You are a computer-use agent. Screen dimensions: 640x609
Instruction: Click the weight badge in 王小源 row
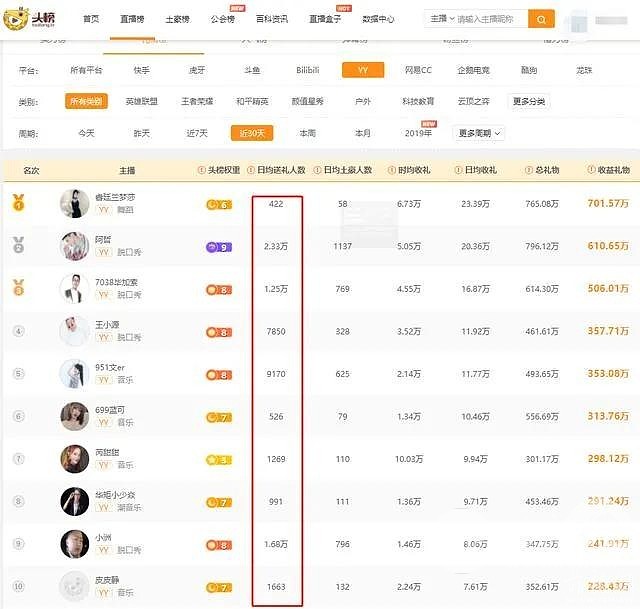pos(219,332)
